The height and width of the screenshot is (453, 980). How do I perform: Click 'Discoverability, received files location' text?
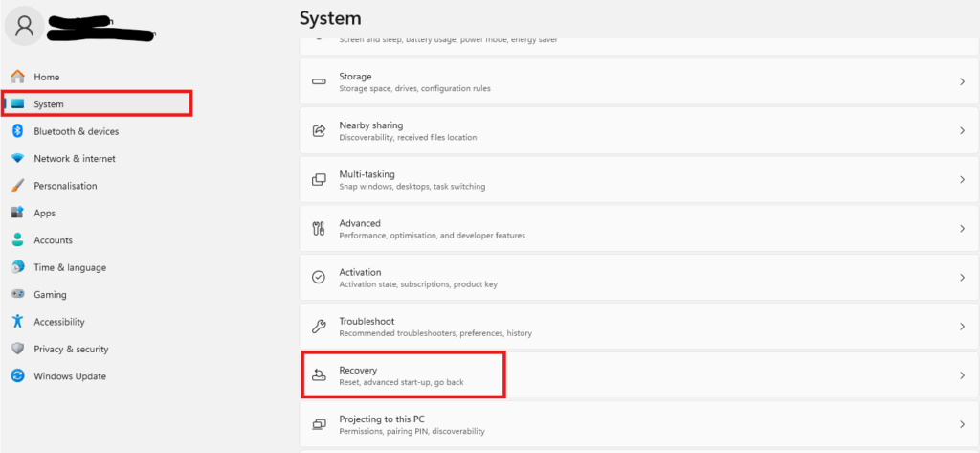(408, 138)
